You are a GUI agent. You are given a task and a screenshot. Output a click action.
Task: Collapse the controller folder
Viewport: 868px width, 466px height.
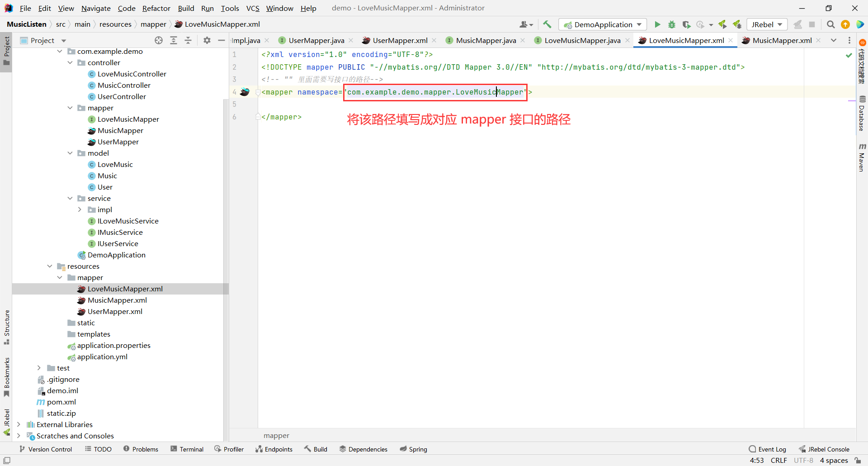[70, 62]
